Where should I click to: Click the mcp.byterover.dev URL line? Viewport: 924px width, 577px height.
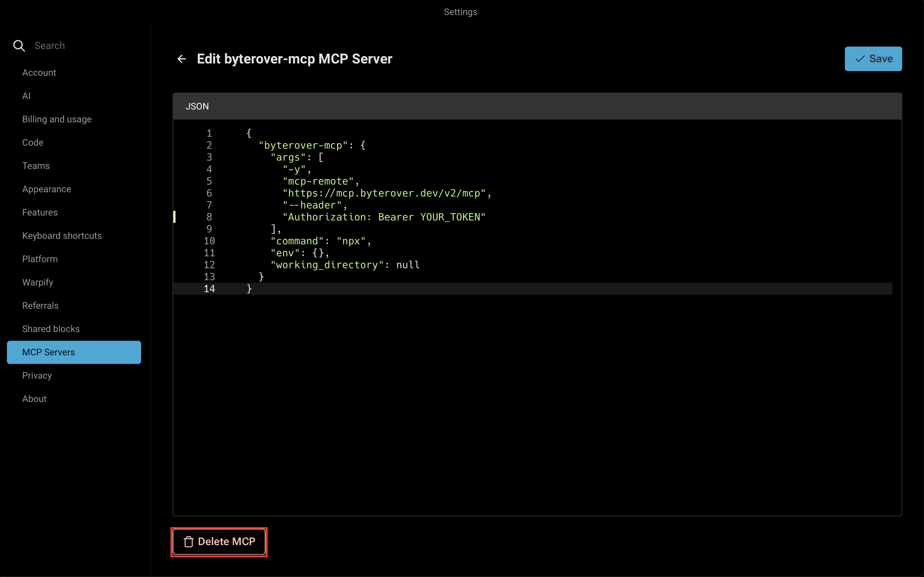click(x=384, y=193)
